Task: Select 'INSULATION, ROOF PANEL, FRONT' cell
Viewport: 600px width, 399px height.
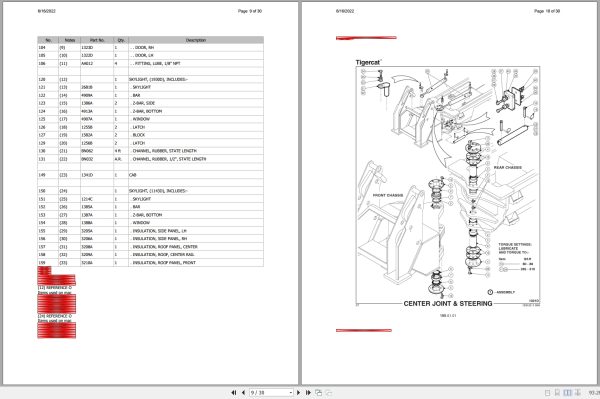Action: (196, 263)
